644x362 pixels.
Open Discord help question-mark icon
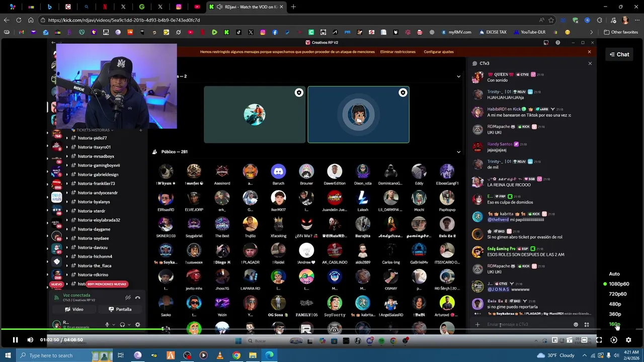[557, 43]
